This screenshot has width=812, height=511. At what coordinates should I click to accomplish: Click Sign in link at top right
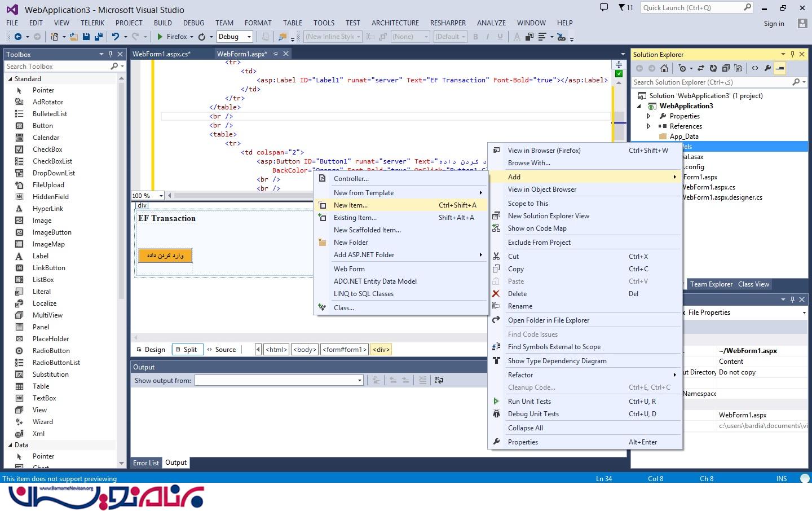(x=774, y=24)
